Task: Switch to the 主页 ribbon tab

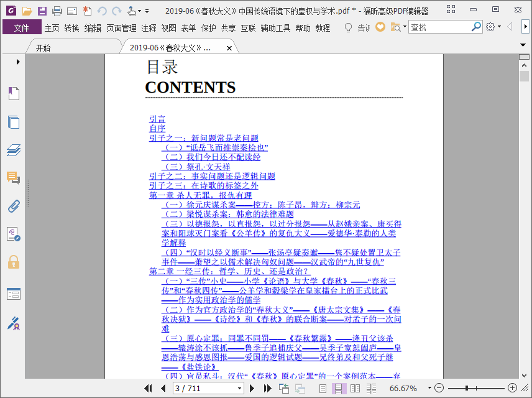Action: click(52, 28)
